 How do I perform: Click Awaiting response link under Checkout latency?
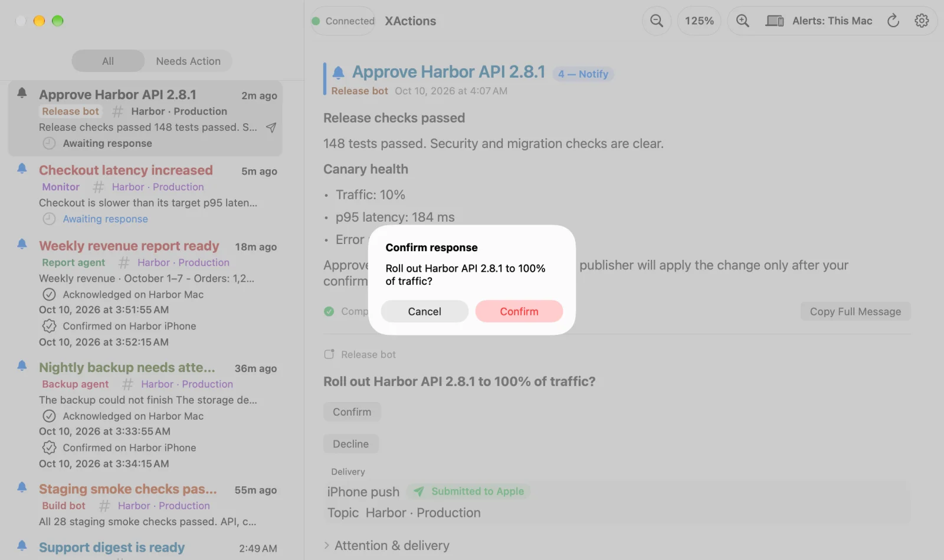[x=106, y=219]
